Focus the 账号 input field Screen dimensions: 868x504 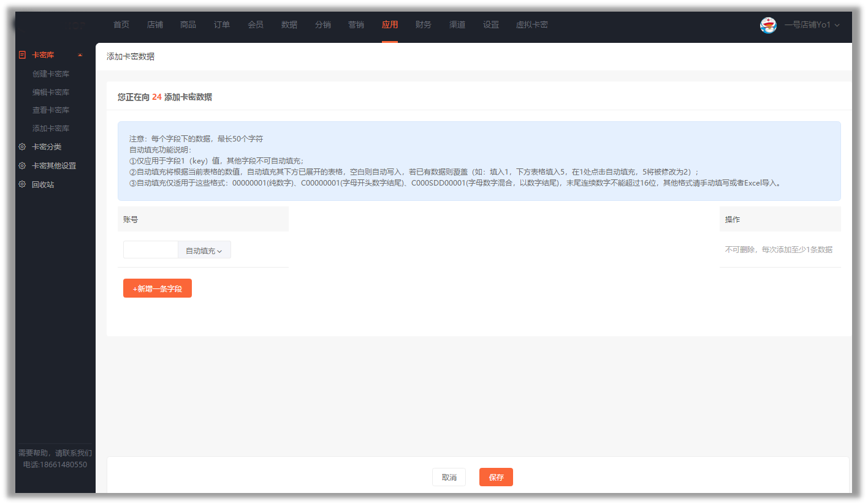(x=151, y=250)
